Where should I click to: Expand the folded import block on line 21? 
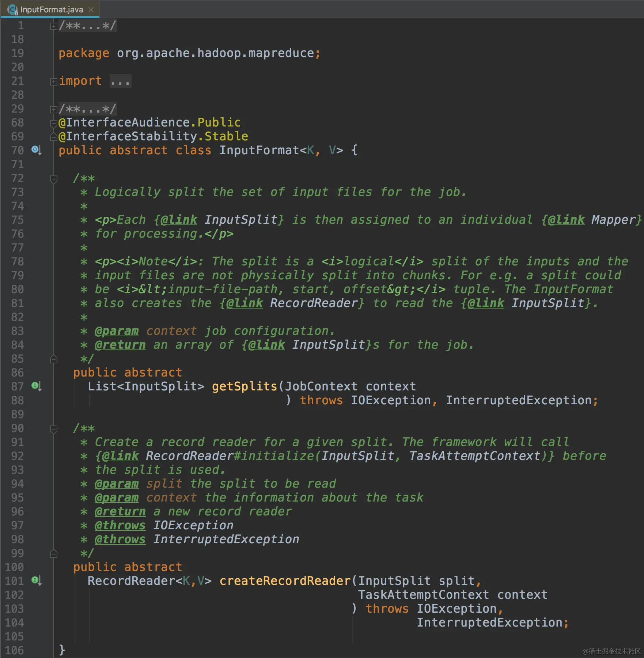point(53,82)
